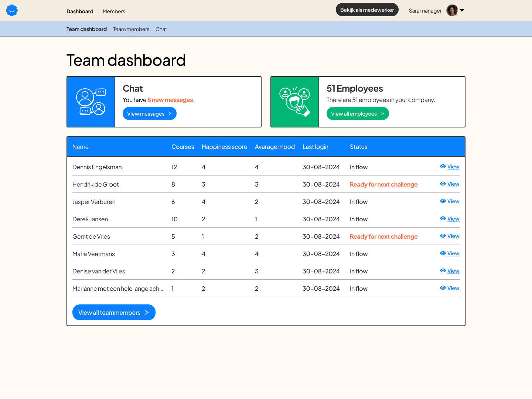Click the name Denise van der Vlies
This screenshot has height=399, width=532.
pyautogui.click(x=99, y=271)
